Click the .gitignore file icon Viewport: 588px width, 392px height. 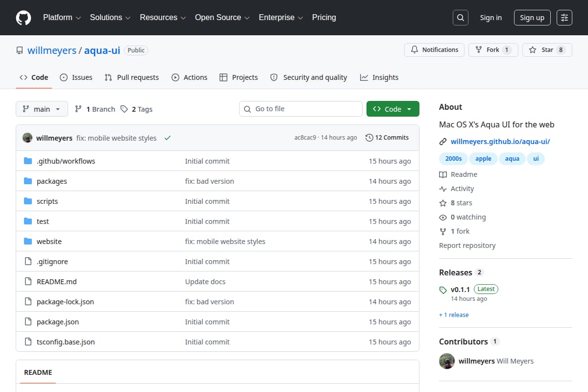pos(28,262)
